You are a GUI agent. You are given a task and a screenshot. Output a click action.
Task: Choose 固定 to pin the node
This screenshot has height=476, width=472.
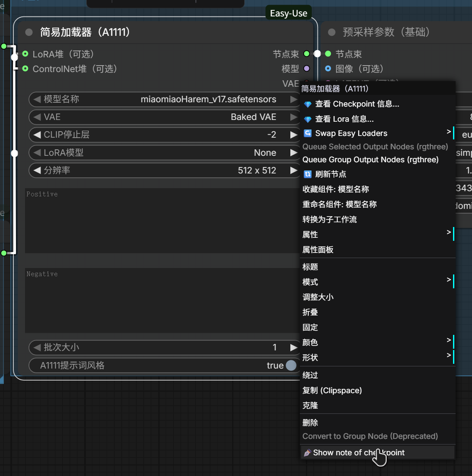point(377,327)
